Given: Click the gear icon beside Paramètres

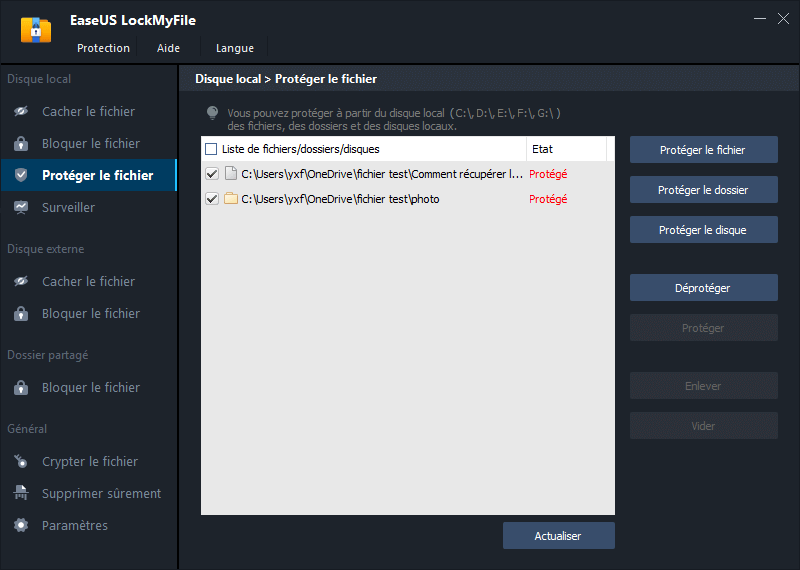Looking at the screenshot, I should 21,525.
